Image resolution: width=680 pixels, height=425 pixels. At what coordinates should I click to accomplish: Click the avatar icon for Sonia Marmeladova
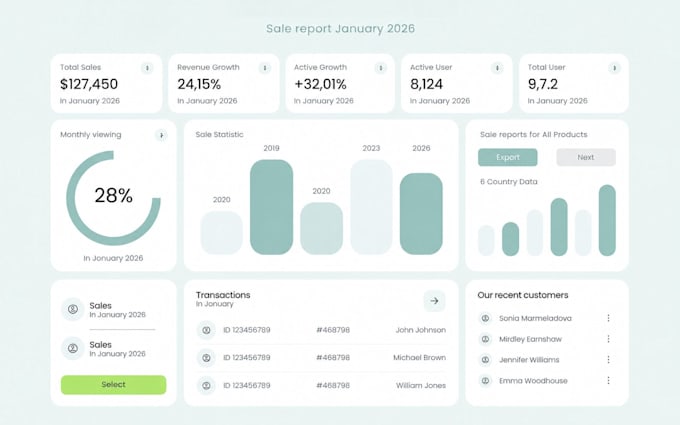[x=485, y=318]
